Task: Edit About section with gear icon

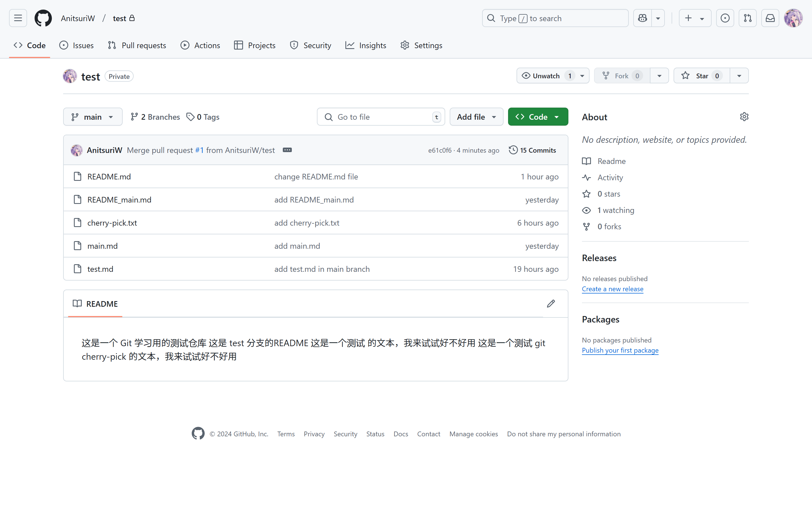Action: tap(744, 117)
